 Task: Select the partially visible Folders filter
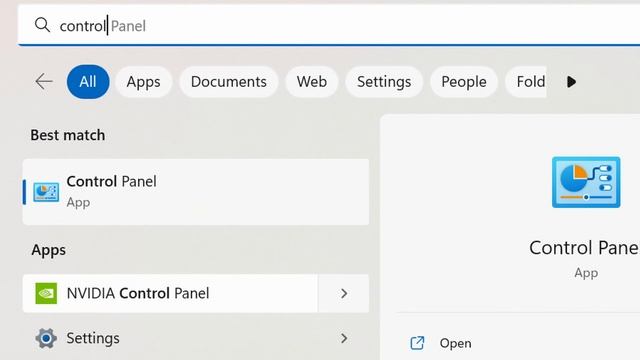(527, 82)
